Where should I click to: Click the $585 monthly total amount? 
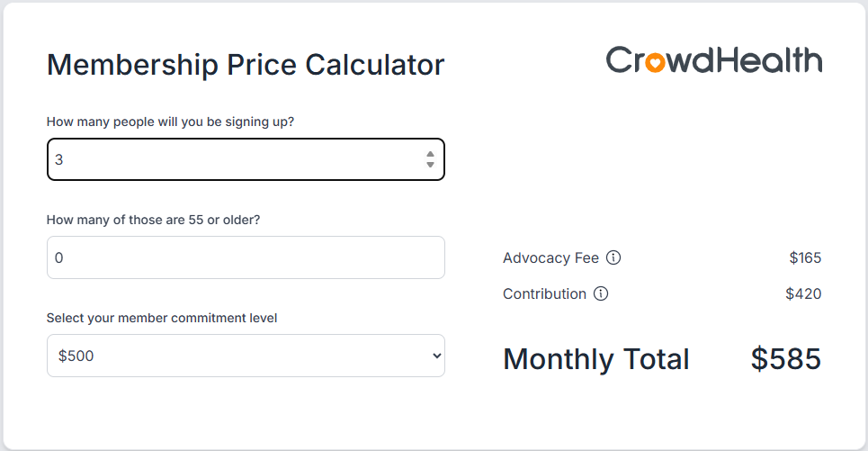point(785,359)
